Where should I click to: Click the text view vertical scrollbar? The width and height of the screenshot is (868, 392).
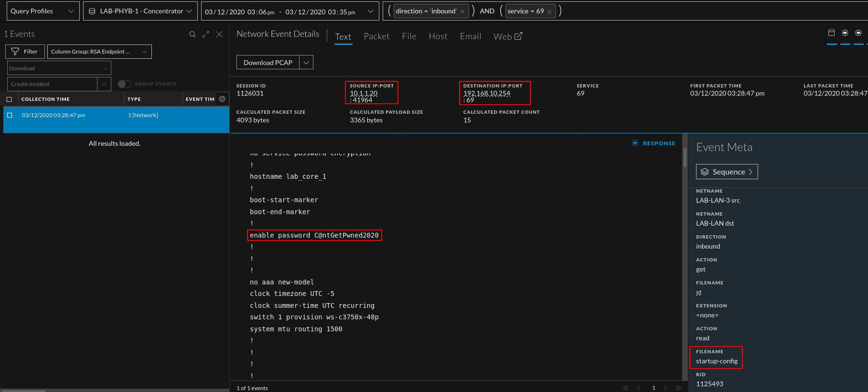coord(685,158)
